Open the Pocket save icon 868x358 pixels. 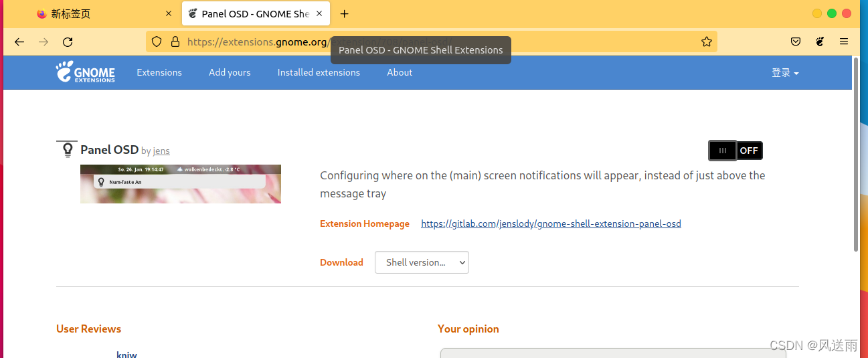(796, 41)
